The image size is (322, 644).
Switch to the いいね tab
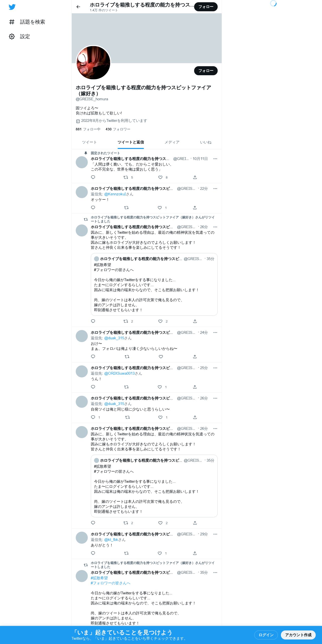(x=206, y=142)
